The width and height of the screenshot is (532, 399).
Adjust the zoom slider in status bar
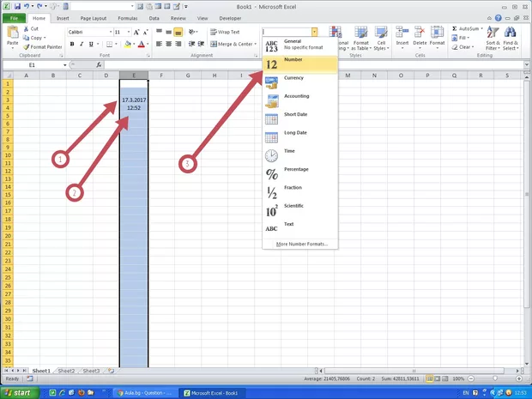tap(495, 378)
